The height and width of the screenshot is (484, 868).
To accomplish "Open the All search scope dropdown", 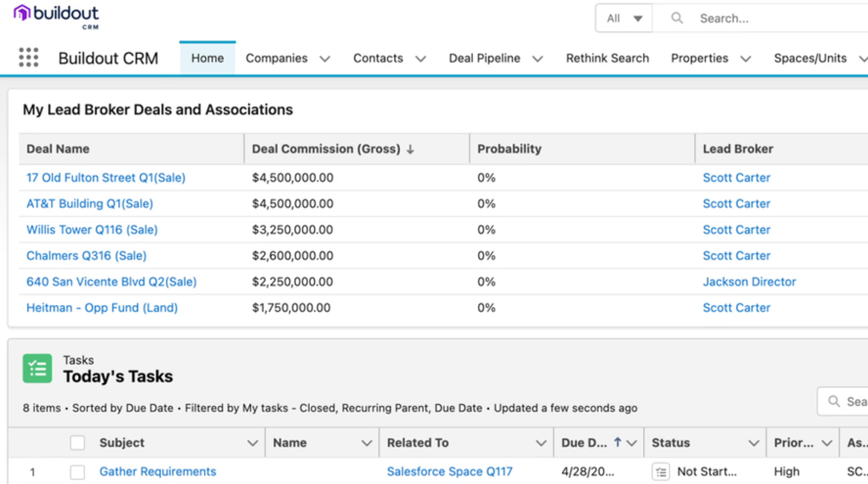I will coord(624,18).
